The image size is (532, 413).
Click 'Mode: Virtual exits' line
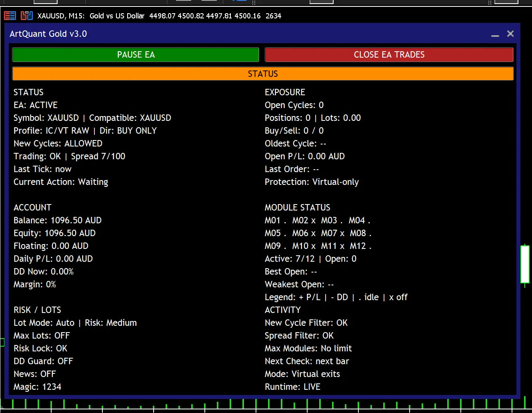302,374
